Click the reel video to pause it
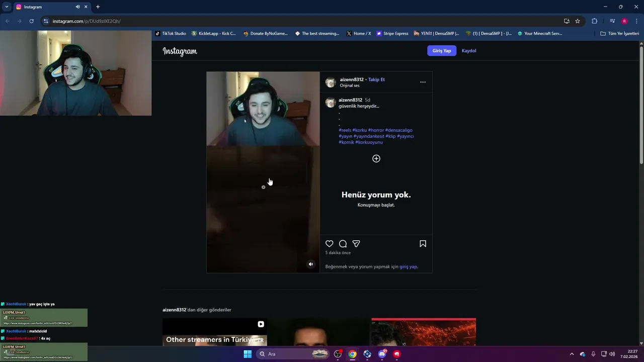Screen dimensions: 644x362 coord(263,172)
